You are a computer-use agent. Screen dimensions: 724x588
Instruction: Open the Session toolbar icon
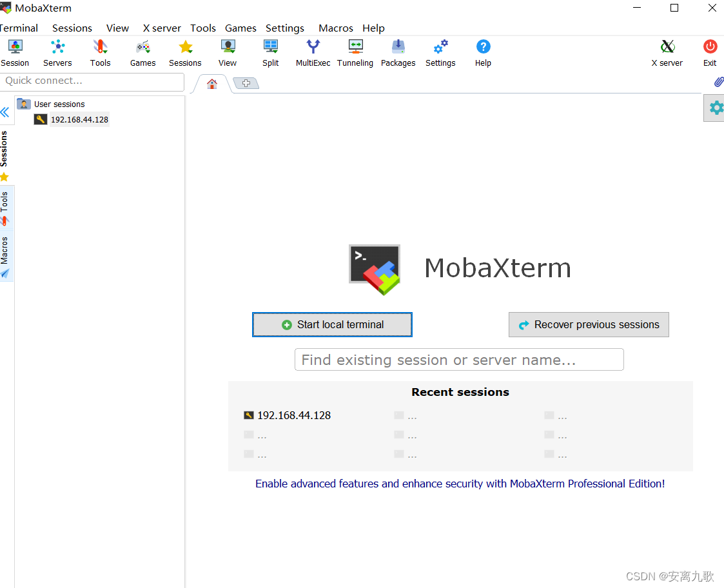(x=15, y=53)
